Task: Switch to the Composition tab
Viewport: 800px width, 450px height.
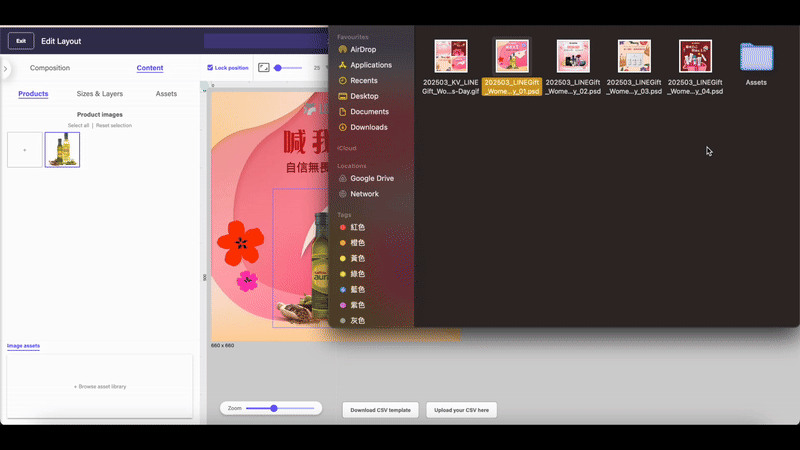Action: click(x=49, y=68)
